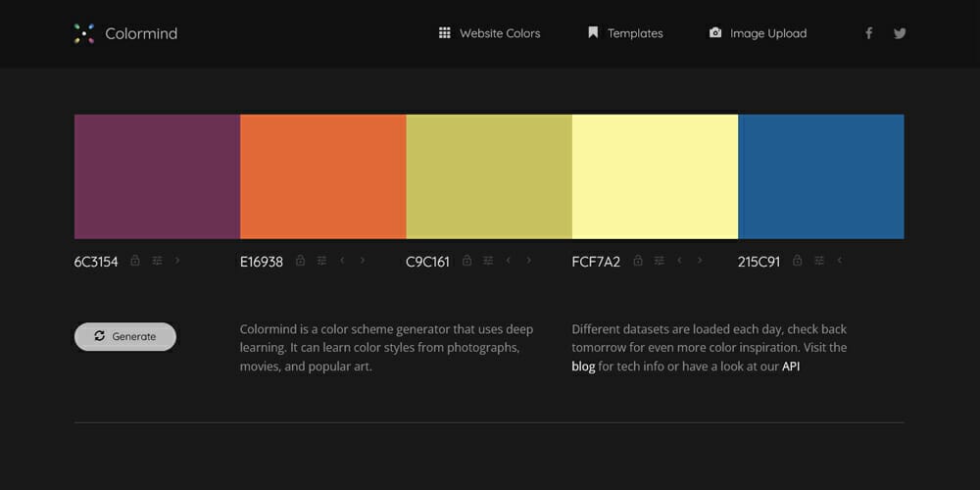Open adjust sliders for 215C91

[x=818, y=261]
